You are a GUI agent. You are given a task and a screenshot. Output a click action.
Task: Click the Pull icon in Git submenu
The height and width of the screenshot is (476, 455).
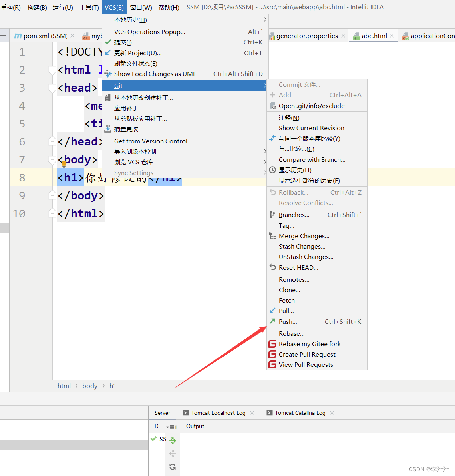(x=272, y=311)
